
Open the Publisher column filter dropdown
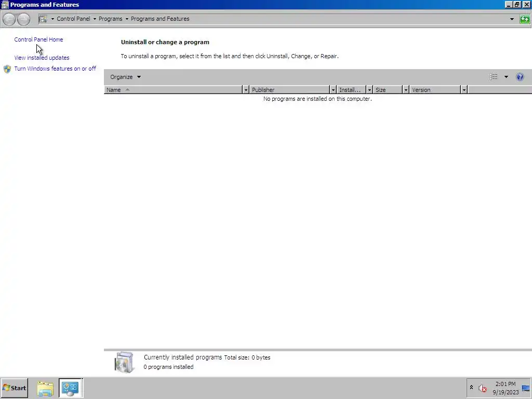333,90
